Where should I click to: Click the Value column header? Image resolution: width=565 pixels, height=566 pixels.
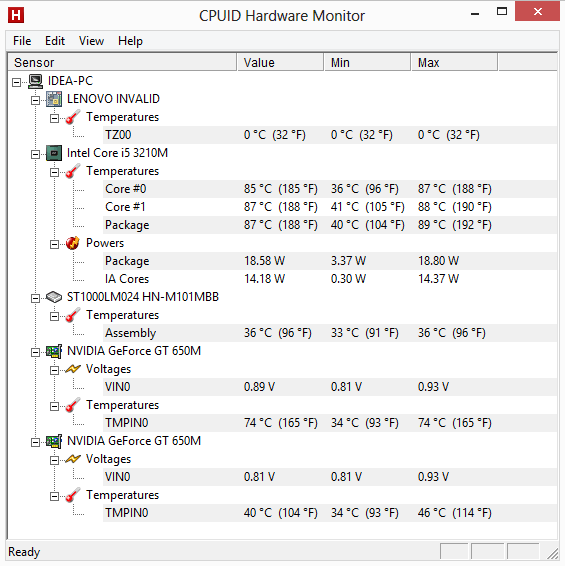click(280, 62)
